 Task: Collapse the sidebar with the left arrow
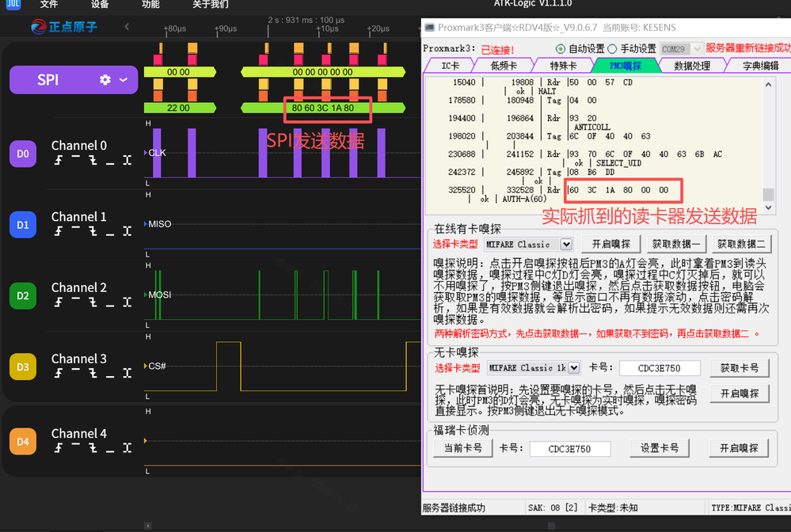pyautogui.click(x=127, y=26)
